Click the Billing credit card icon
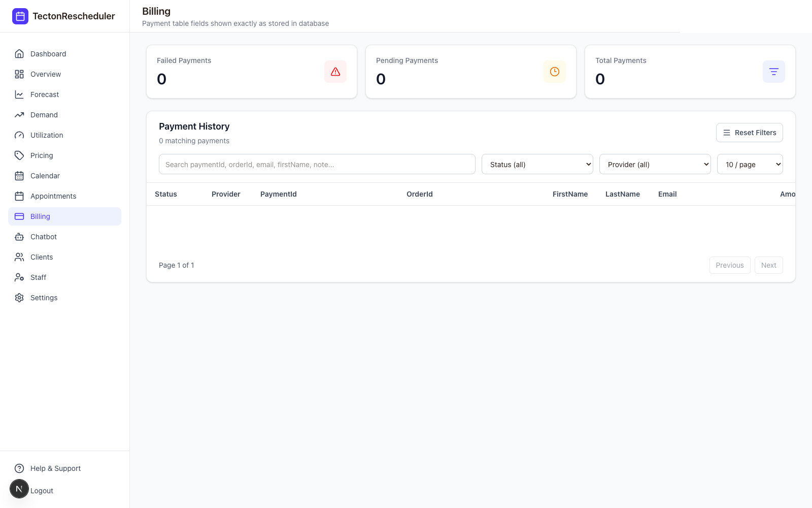The height and width of the screenshot is (508, 812). [19, 216]
